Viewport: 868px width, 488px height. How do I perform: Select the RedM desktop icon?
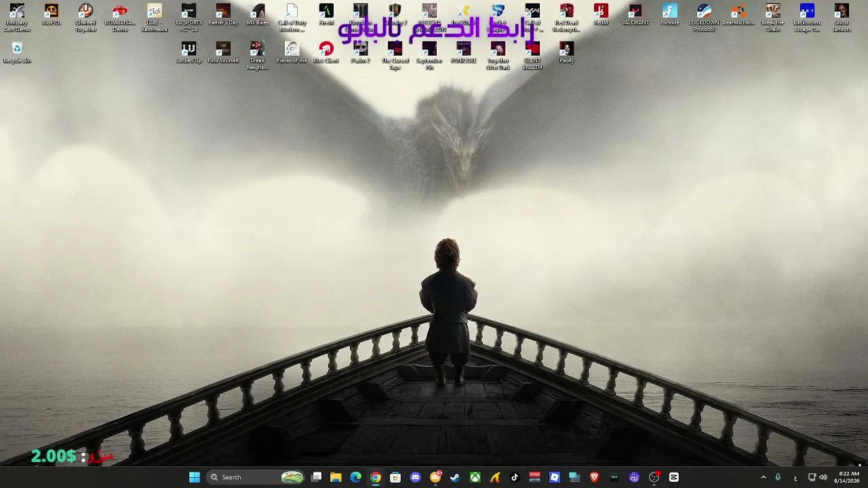[x=601, y=16]
